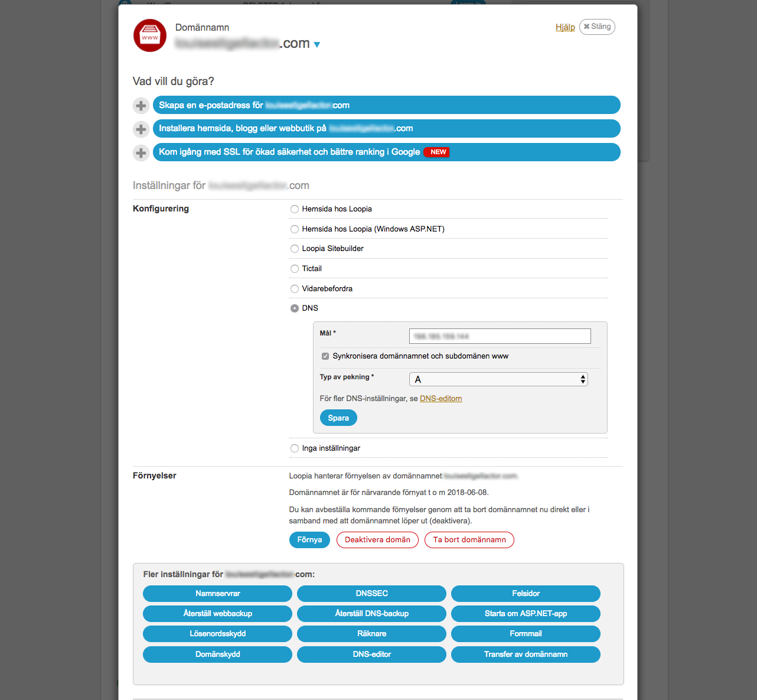Click plus icon beside Installera hemsida
Viewport: 757px width, 700px height.
141,129
